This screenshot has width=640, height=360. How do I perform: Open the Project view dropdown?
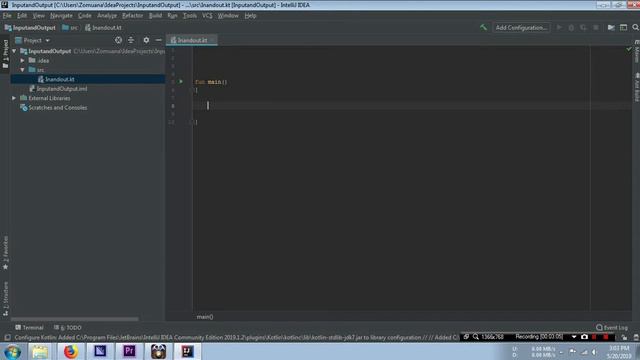[32, 40]
